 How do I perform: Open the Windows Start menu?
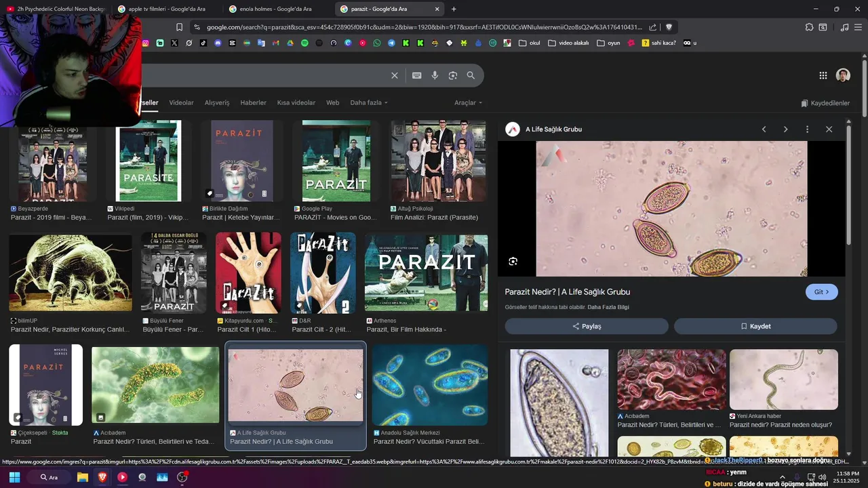14,477
